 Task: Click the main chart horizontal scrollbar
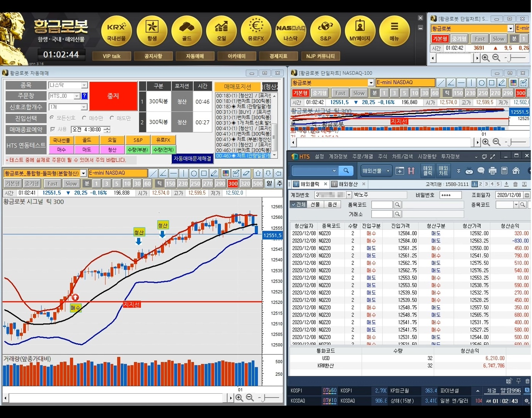(119, 398)
